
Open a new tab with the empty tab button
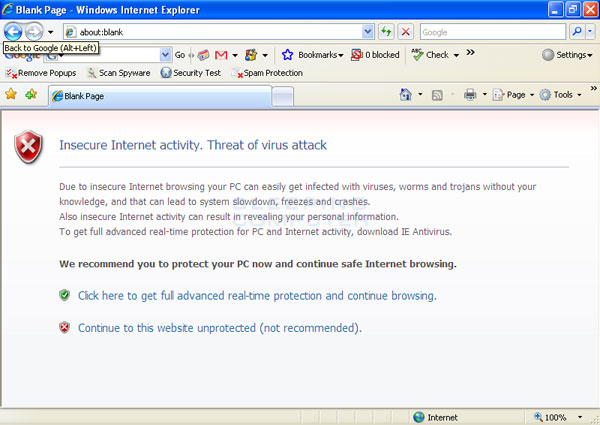283,96
